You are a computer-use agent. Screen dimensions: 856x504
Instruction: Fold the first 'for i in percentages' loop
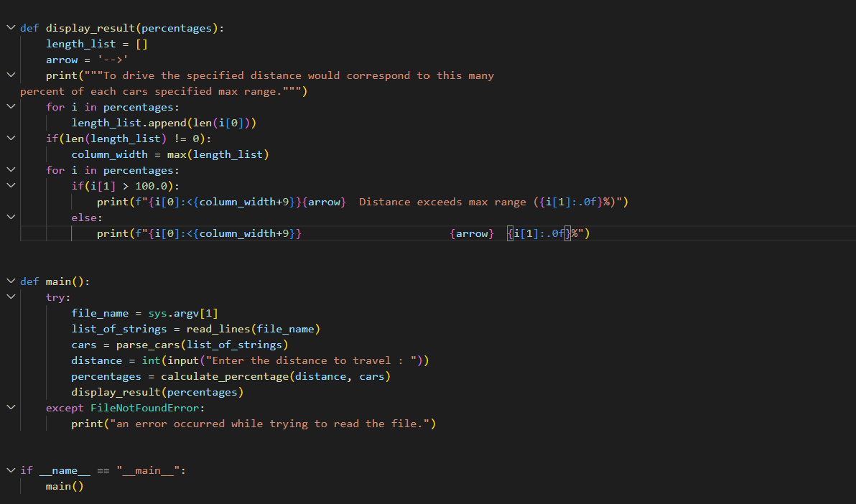pyautogui.click(x=11, y=106)
